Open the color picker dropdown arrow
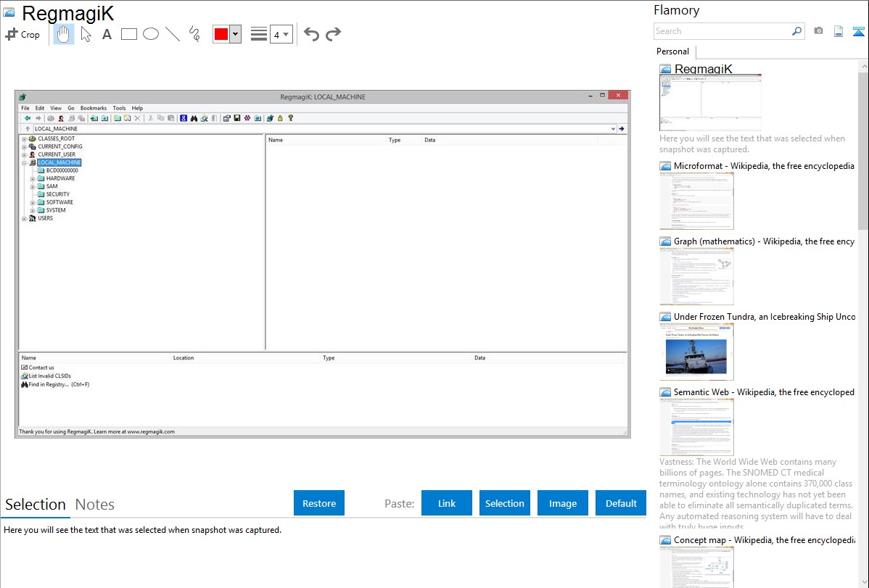869x588 pixels. click(x=236, y=34)
